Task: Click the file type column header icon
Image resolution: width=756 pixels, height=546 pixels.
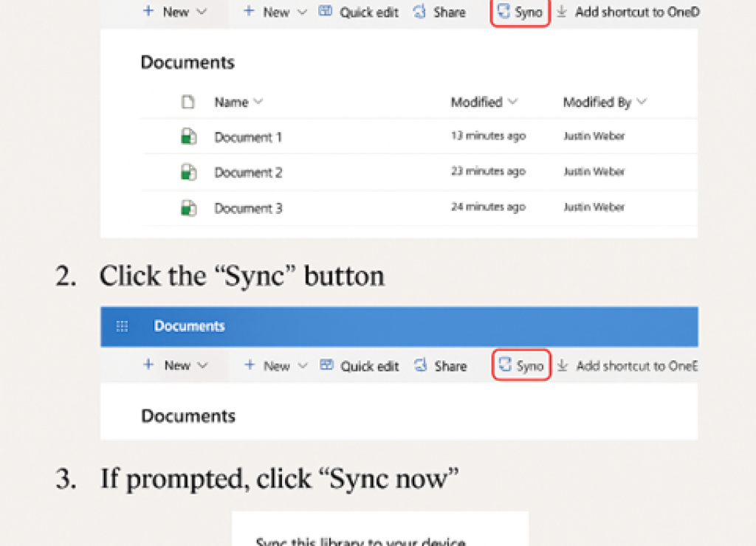Action: 188,102
